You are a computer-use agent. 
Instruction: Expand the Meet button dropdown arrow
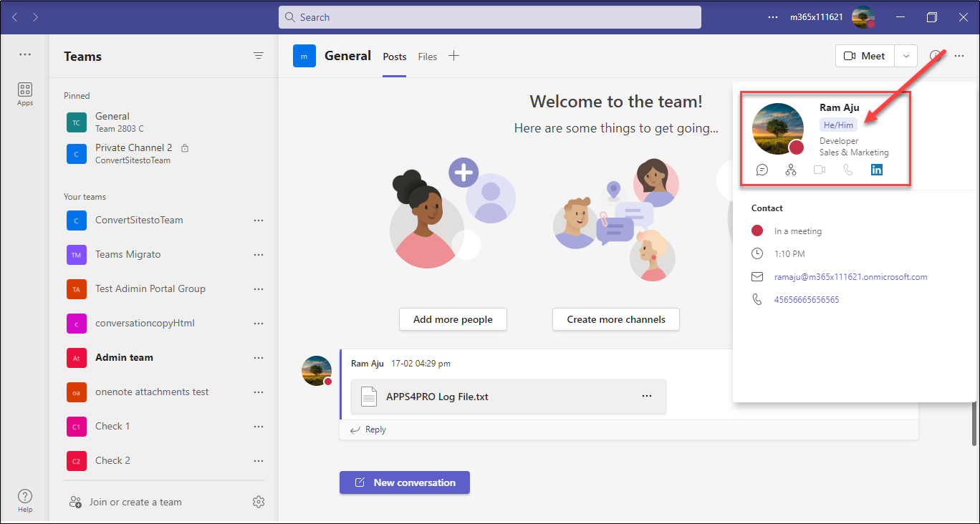(x=906, y=56)
